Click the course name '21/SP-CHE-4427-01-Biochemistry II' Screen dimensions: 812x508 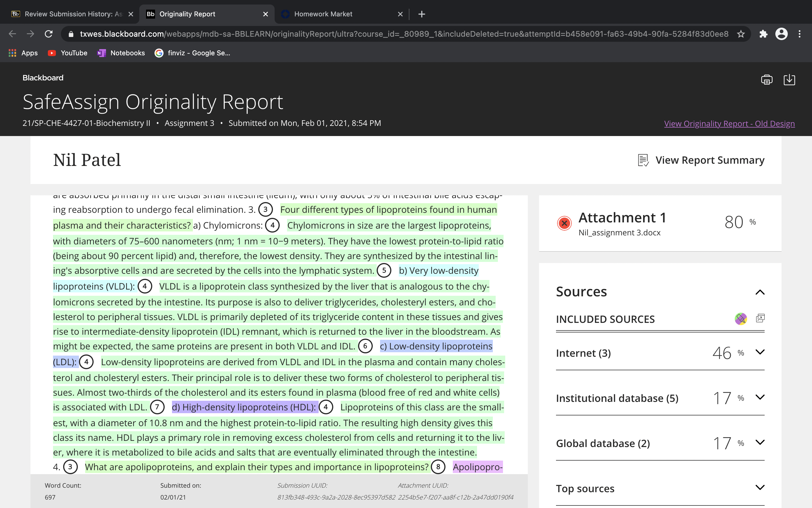coord(86,123)
